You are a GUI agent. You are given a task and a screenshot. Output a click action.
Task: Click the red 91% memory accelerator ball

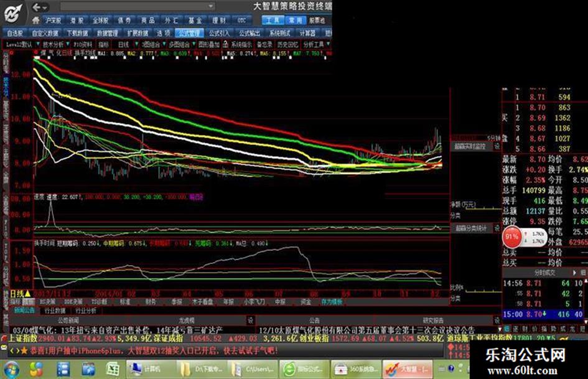(x=511, y=236)
